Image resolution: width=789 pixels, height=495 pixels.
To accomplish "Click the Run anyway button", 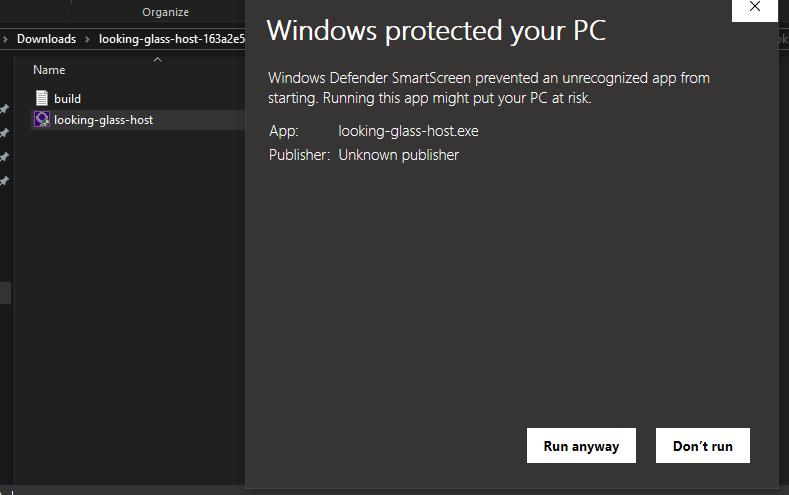I will 581,446.
